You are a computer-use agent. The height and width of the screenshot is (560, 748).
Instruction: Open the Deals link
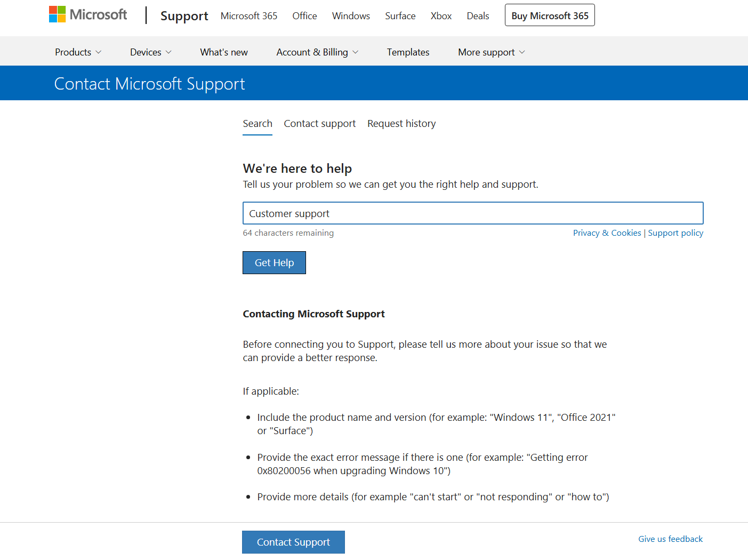[x=478, y=16]
